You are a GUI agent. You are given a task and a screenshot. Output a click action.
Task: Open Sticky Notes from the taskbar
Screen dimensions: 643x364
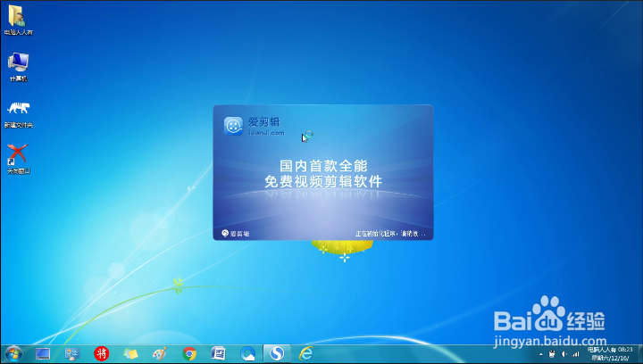pos(130,354)
